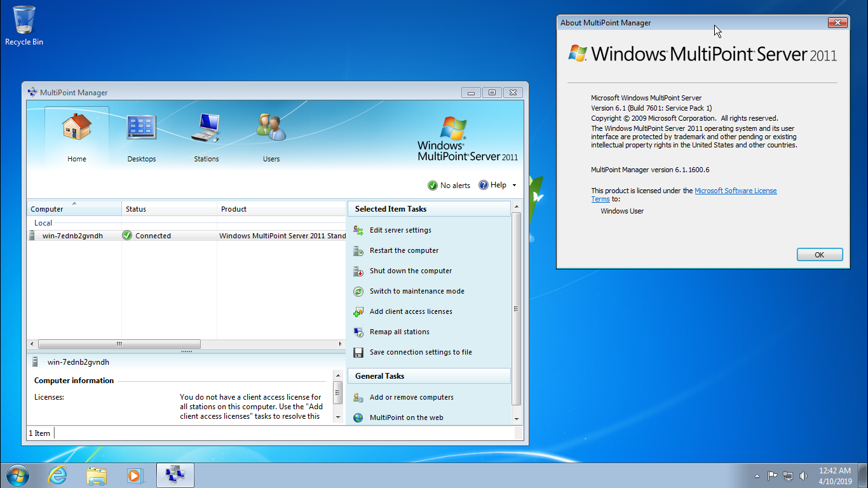Open the Home tab in MultiPoint Manager
The width and height of the screenshot is (868, 488).
(x=77, y=137)
